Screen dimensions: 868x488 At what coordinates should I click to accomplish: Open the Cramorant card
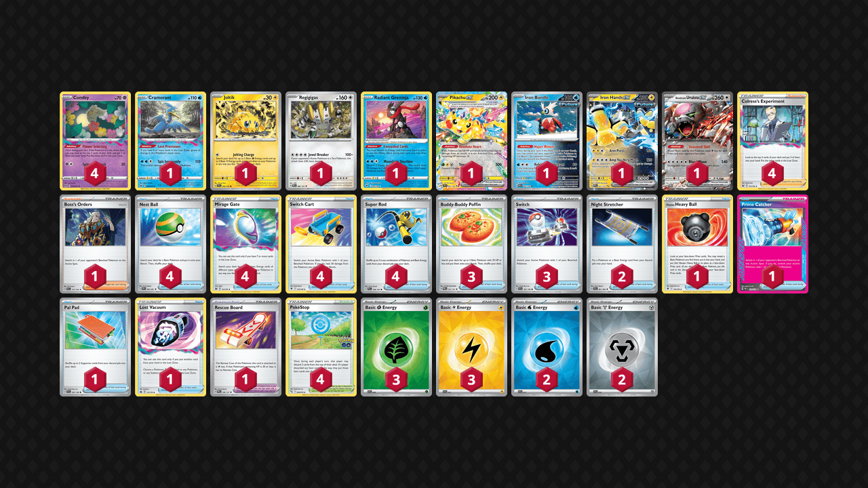click(x=170, y=141)
